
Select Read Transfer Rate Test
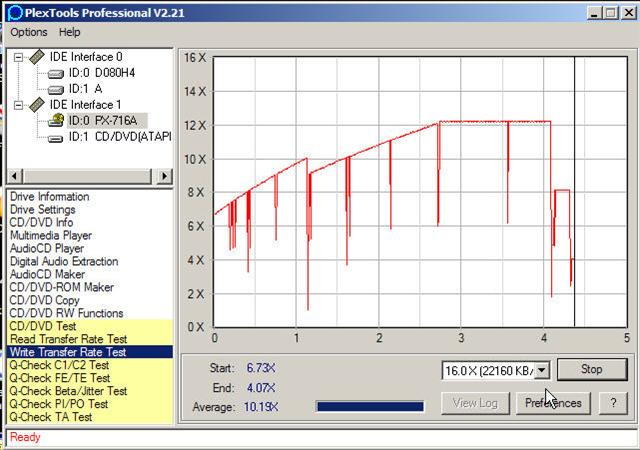(67, 340)
